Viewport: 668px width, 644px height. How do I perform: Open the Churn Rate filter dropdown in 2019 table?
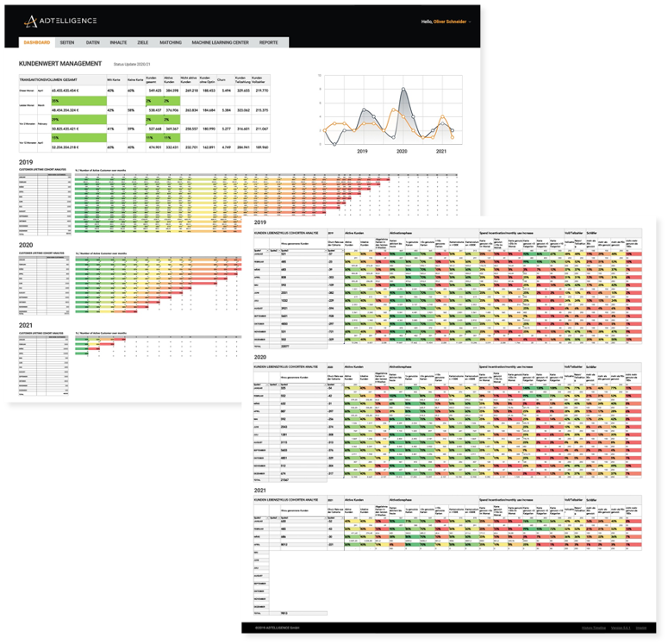point(342,251)
